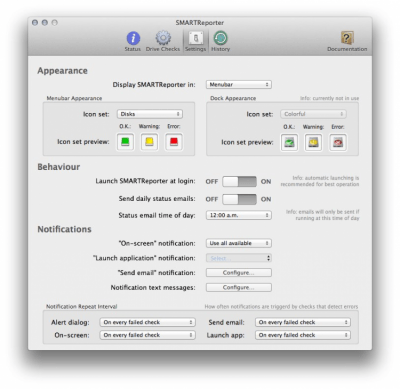This screenshot has height=389, width=400.
Task: Toggle Launch SMARTReporter at login switch
Action: point(239,182)
